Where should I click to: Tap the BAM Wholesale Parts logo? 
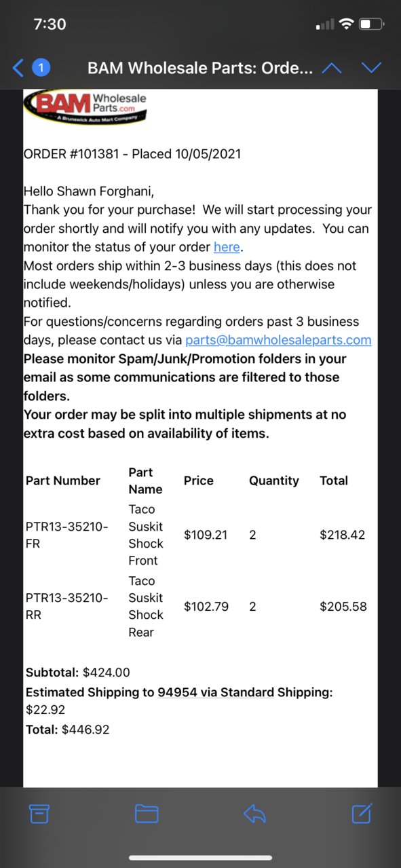pyautogui.click(x=85, y=107)
